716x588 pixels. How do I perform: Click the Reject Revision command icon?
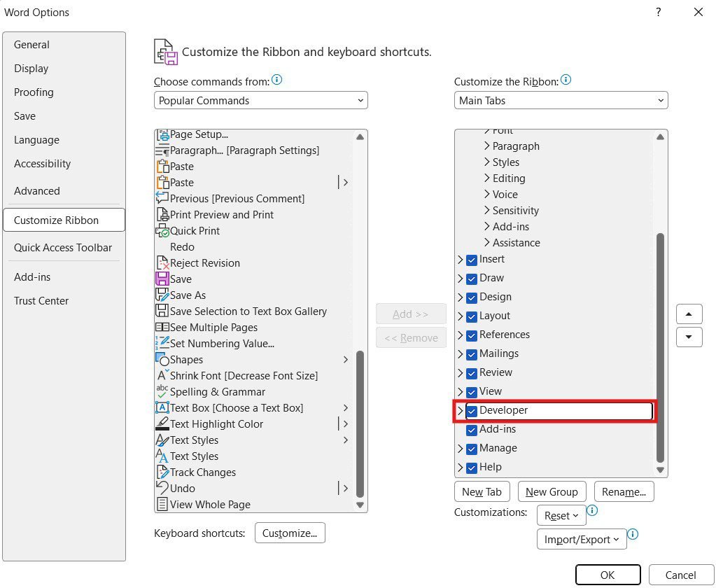point(162,263)
